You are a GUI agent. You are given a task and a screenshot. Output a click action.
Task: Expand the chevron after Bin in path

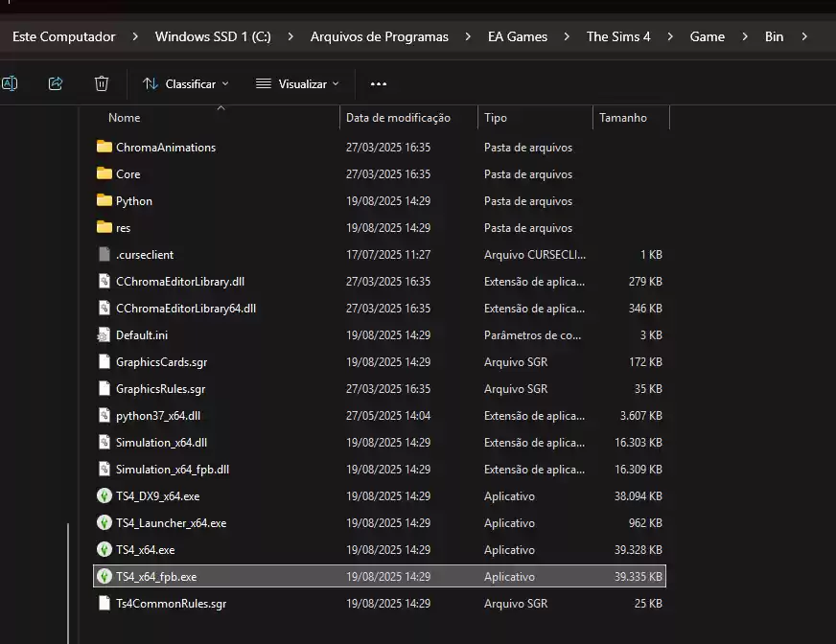(804, 36)
